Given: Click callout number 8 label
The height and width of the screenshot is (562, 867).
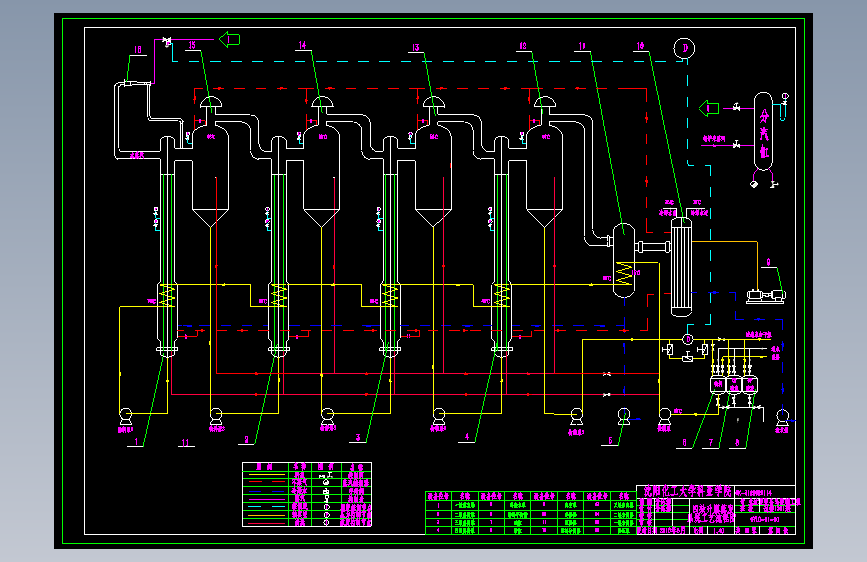Looking at the screenshot, I should coord(737,443).
